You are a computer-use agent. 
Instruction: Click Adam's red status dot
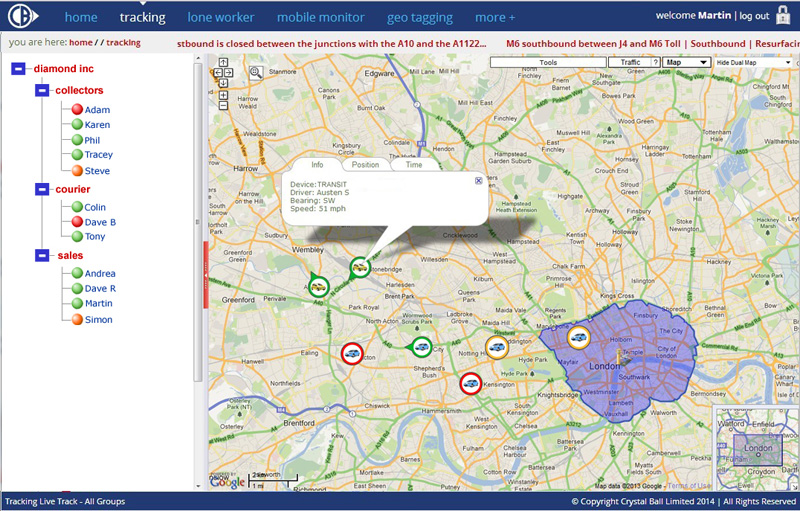(x=77, y=109)
